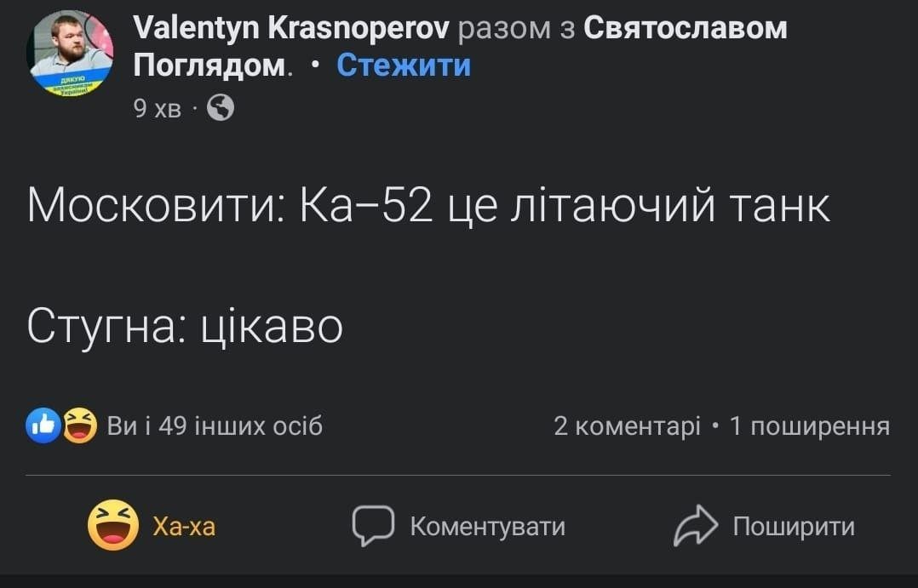Screen dimensions: 918x588
Task: View the 1 поширення shares count
Action: coord(809,425)
